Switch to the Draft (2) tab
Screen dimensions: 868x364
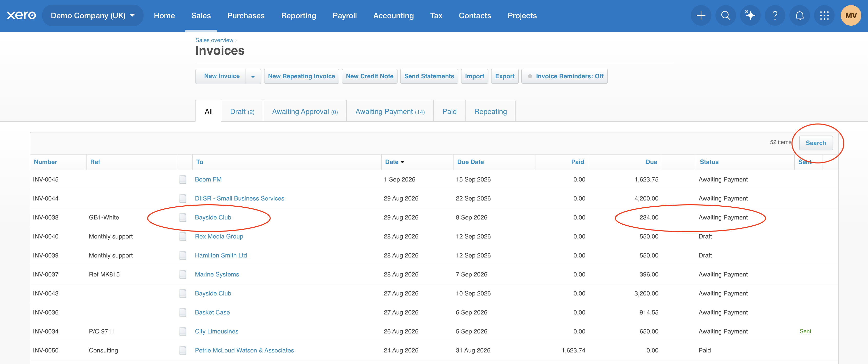tap(242, 111)
